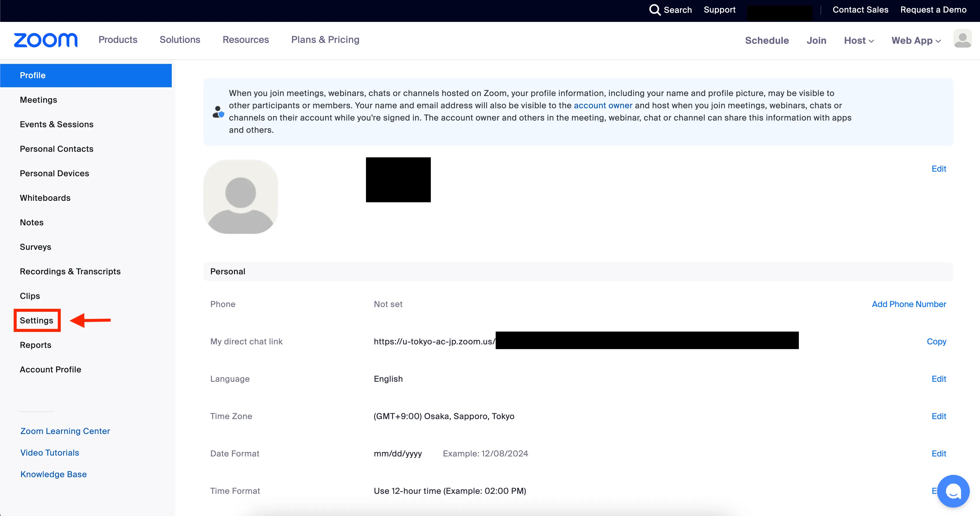Viewport: 980px width, 516px height.
Task: Click the large profile picture placeholder
Action: coord(240,197)
